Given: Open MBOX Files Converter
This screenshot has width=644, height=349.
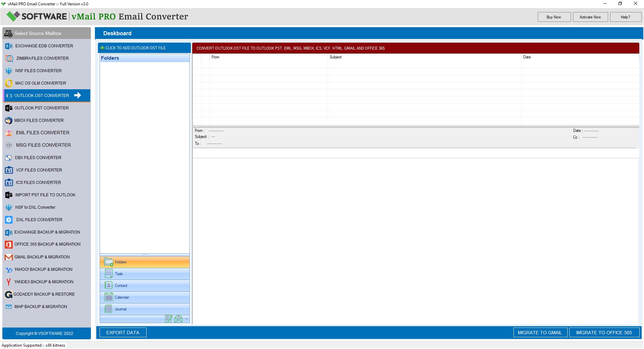Looking at the screenshot, I should pos(47,120).
